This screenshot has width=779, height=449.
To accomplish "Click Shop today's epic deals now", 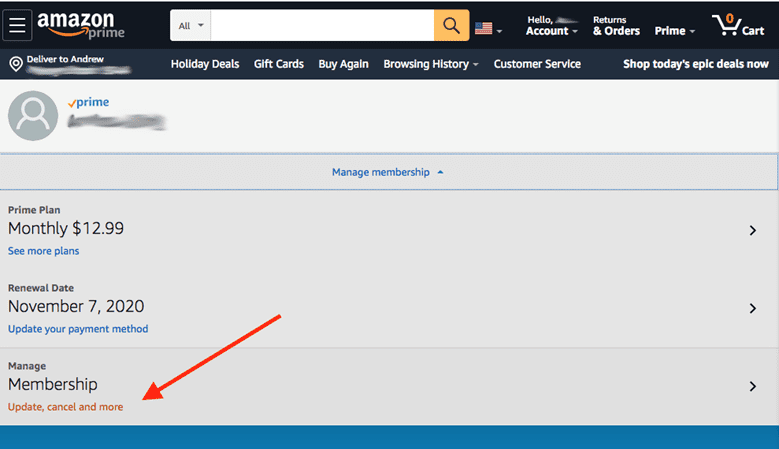I will coord(696,64).
